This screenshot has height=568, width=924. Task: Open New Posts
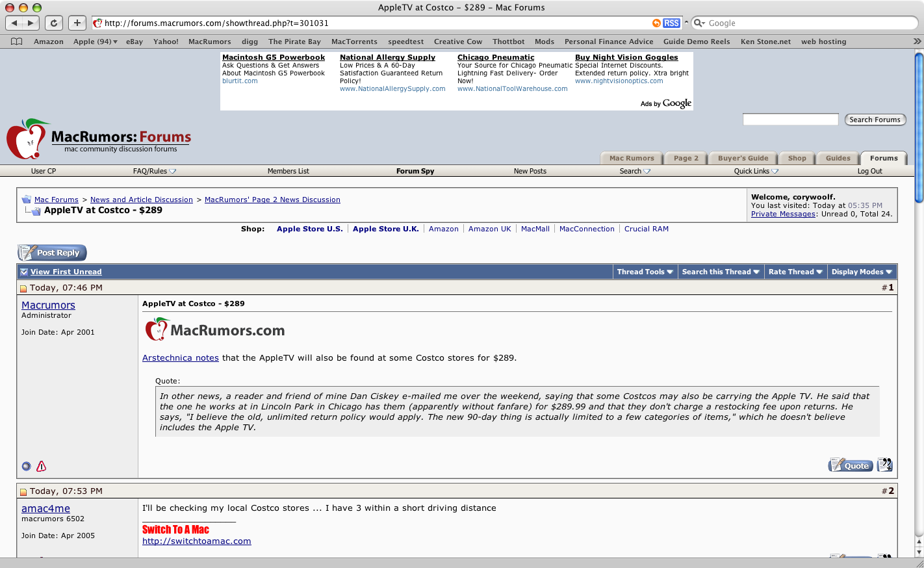coord(530,171)
